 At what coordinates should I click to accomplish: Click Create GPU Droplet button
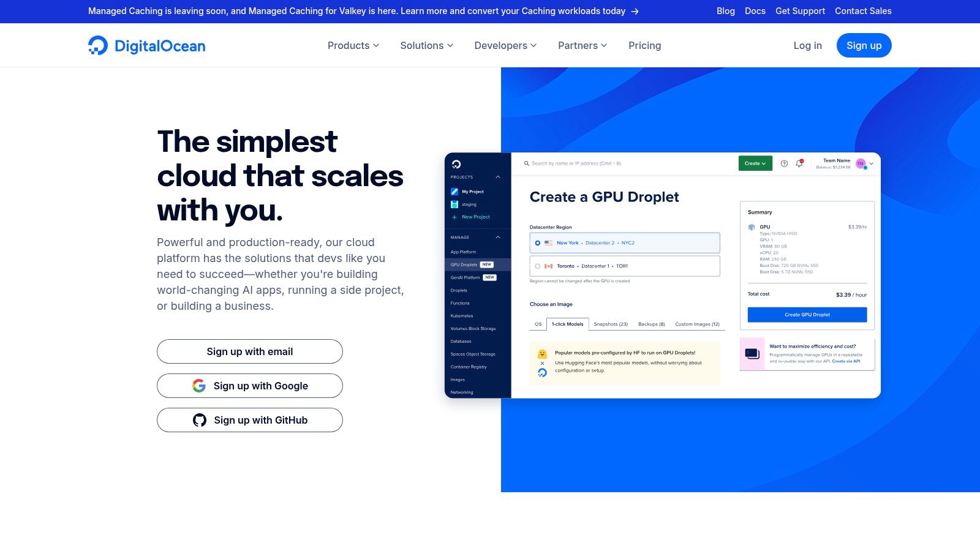tap(807, 315)
